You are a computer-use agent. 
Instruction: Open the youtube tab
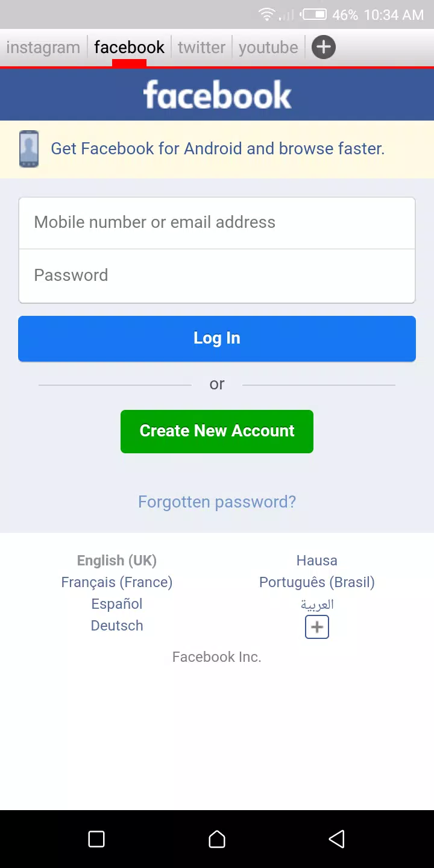click(268, 48)
